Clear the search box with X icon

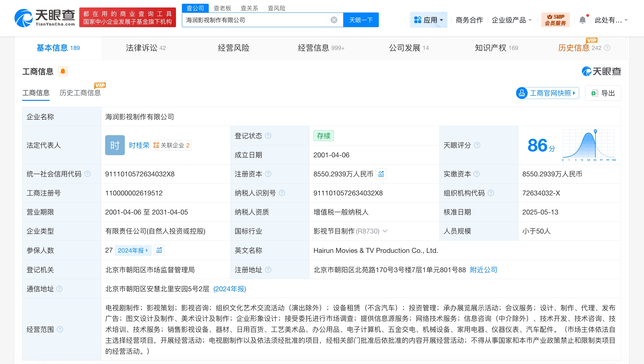click(x=334, y=20)
